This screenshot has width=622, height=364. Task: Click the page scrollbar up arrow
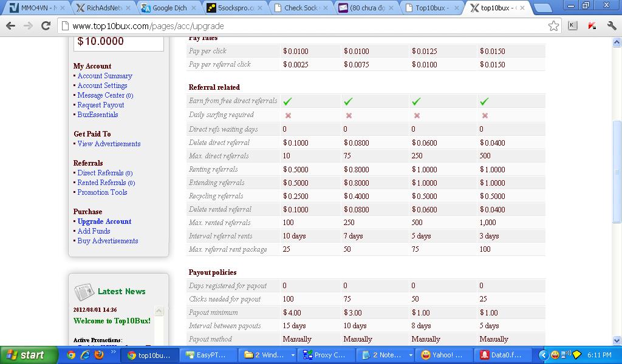[617, 42]
